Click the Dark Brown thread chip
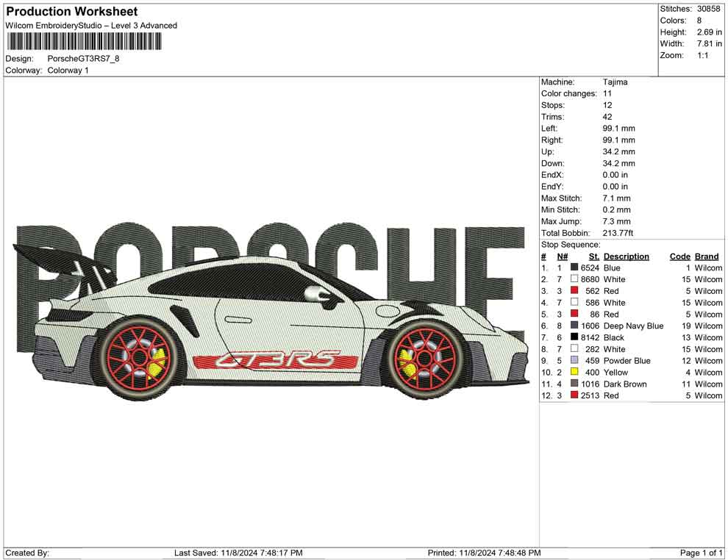This screenshot has height=560, width=728. click(574, 384)
